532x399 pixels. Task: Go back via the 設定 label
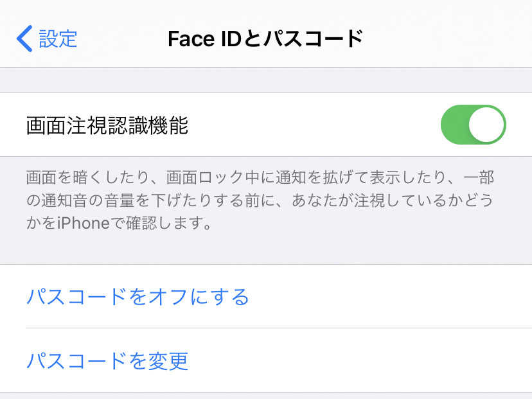(58, 39)
